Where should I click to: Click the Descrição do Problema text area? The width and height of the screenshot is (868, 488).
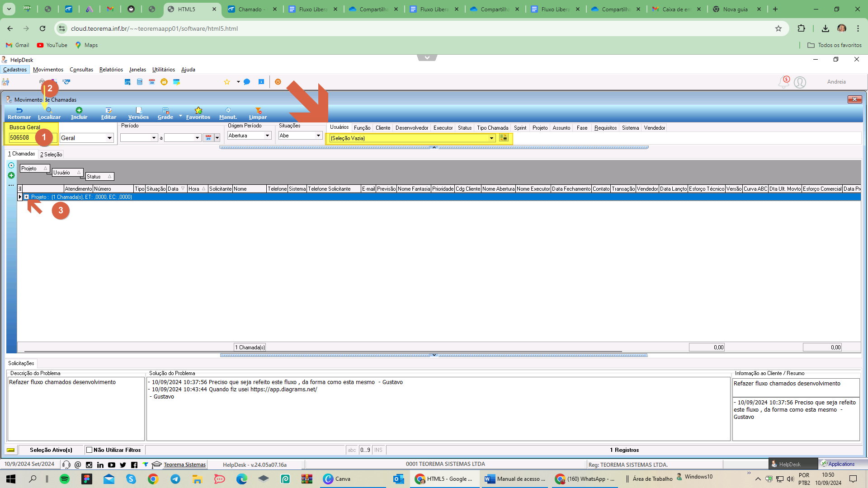pyautogui.click(x=76, y=409)
